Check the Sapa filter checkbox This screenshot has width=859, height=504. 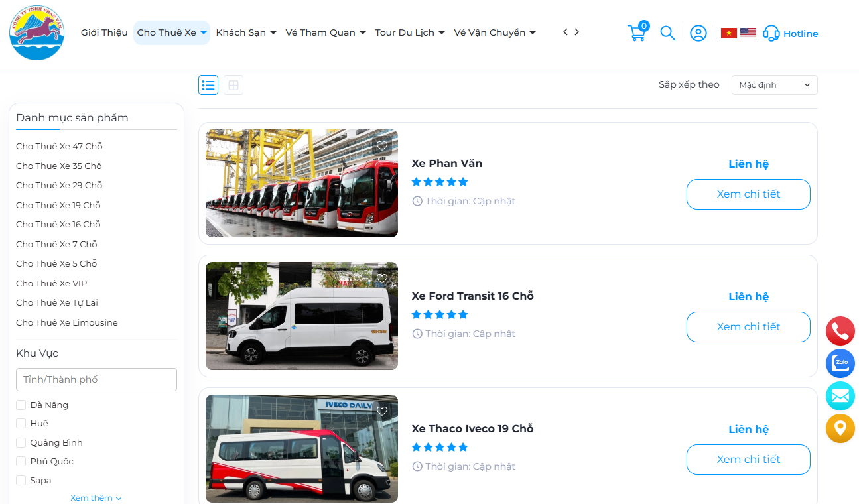pyautogui.click(x=21, y=479)
